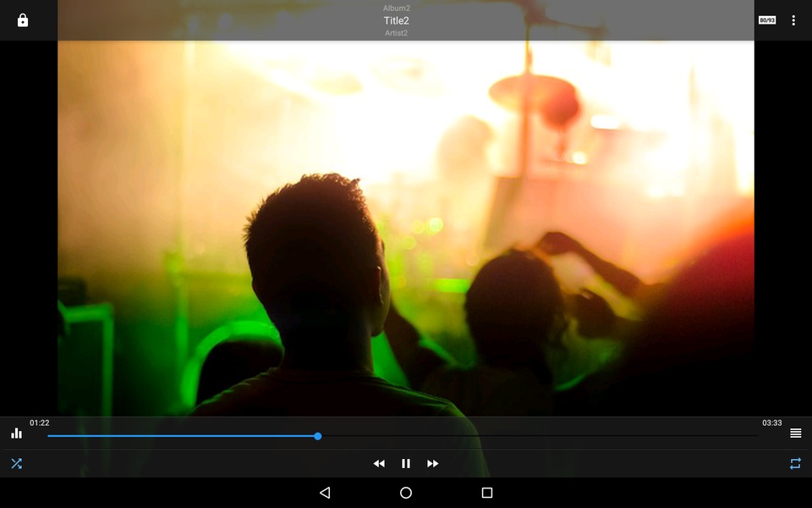
Task: Select the song name Title2
Action: pos(396,20)
